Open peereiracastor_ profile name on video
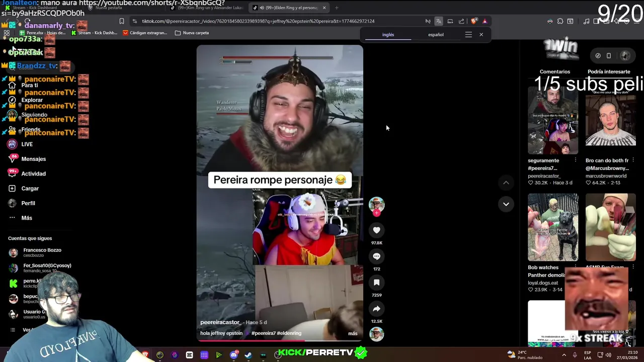The width and height of the screenshot is (644, 362). [x=220, y=322]
